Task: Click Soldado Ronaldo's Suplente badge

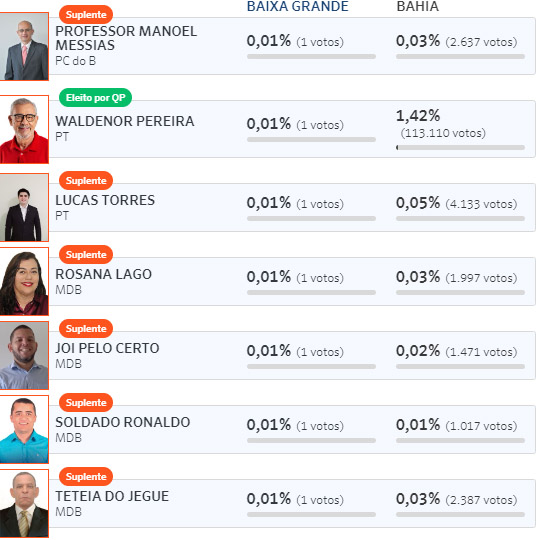Action: (86, 403)
